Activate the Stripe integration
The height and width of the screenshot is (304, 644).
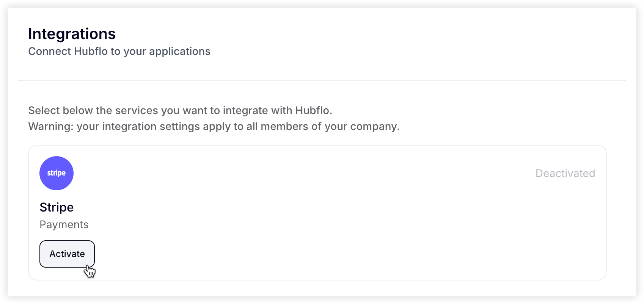click(x=67, y=254)
